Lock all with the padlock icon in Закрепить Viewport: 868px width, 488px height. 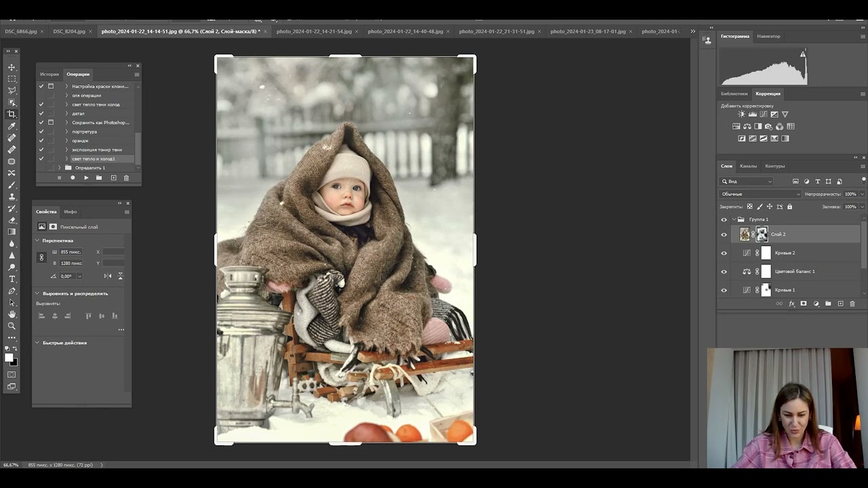pos(789,207)
